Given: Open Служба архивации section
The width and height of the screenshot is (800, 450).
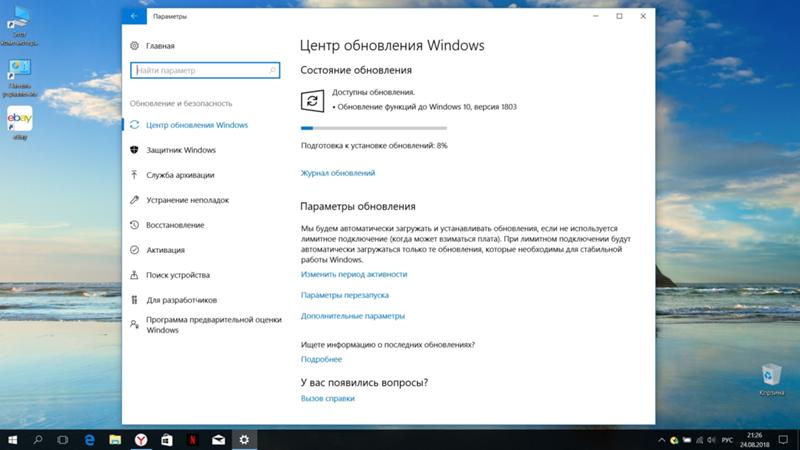Looking at the screenshot, I should pos(180,175).
